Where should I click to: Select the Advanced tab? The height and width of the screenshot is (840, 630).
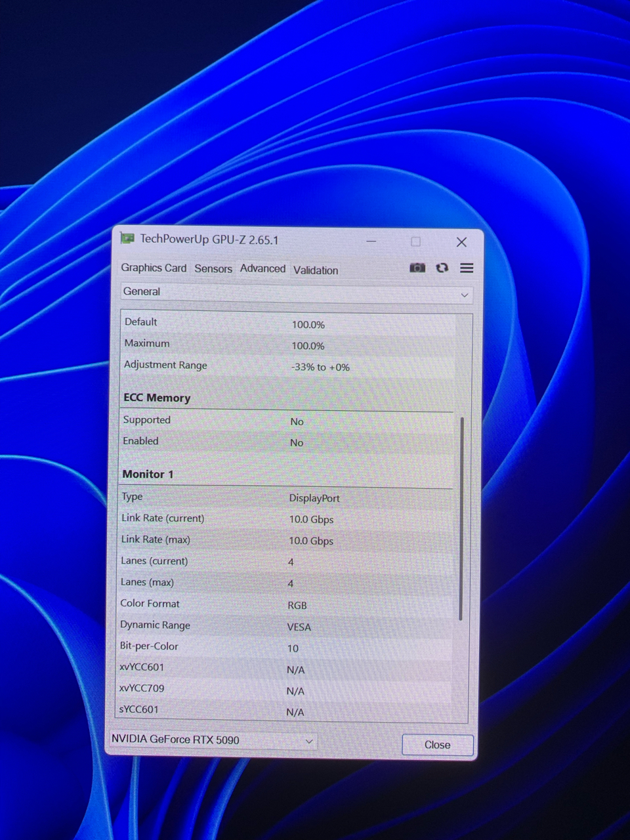[x=262, y=268]
